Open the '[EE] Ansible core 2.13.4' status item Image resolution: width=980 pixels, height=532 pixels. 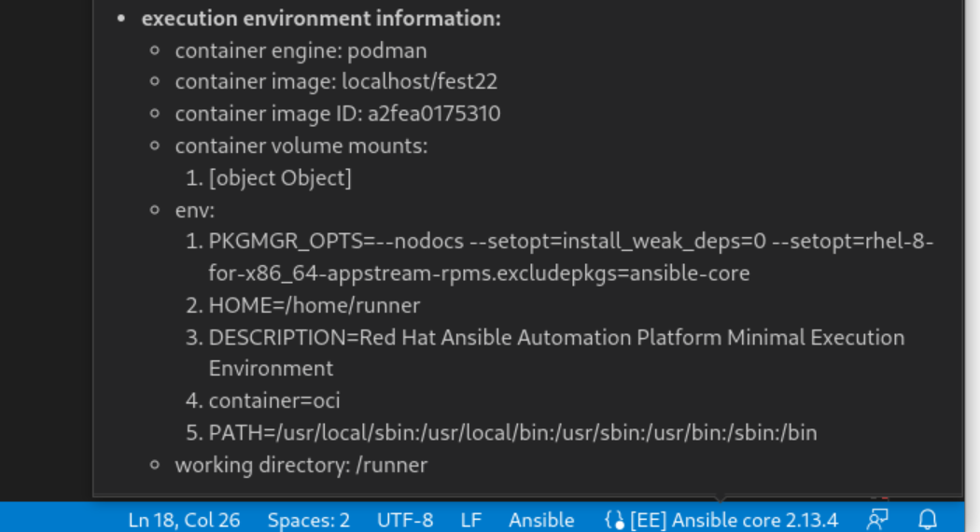(x=734, y=520)
